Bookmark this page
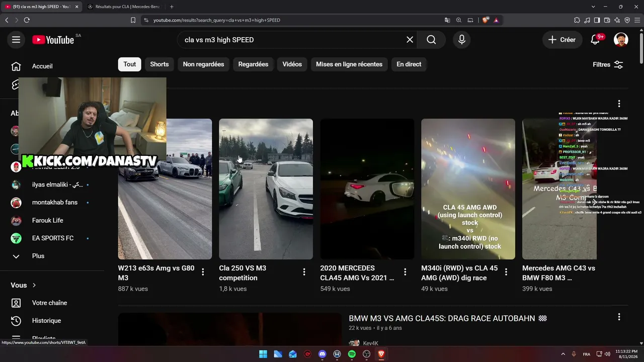 pyautogui.click(x=133, y=20)
